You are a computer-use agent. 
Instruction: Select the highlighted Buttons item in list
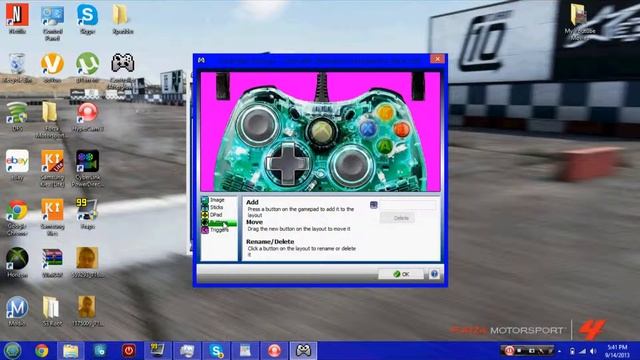pyautogui.click(x=218, y=222)
